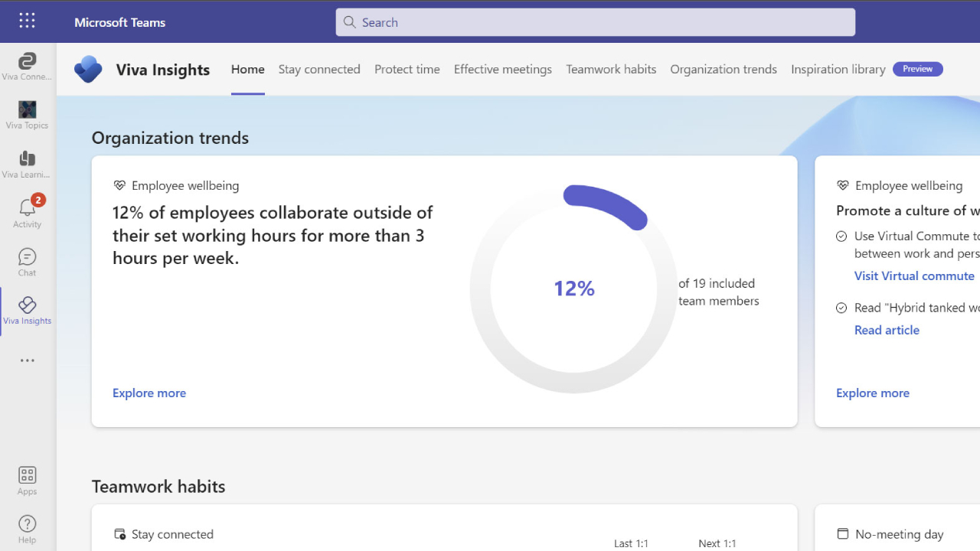The height and width of the screenshot is (551, 980).
Task: Click the No-meeting day calendar icon
Action: (843, 533)
